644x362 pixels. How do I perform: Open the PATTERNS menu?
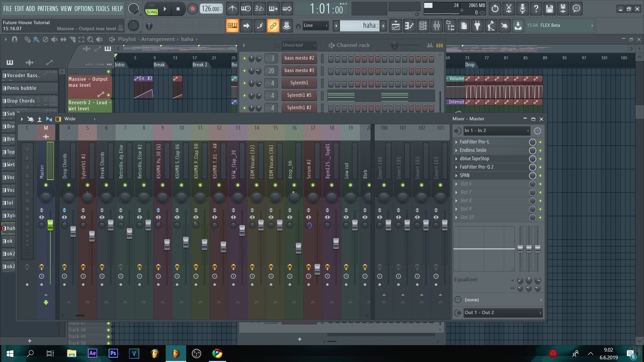(x=48, y=8)
